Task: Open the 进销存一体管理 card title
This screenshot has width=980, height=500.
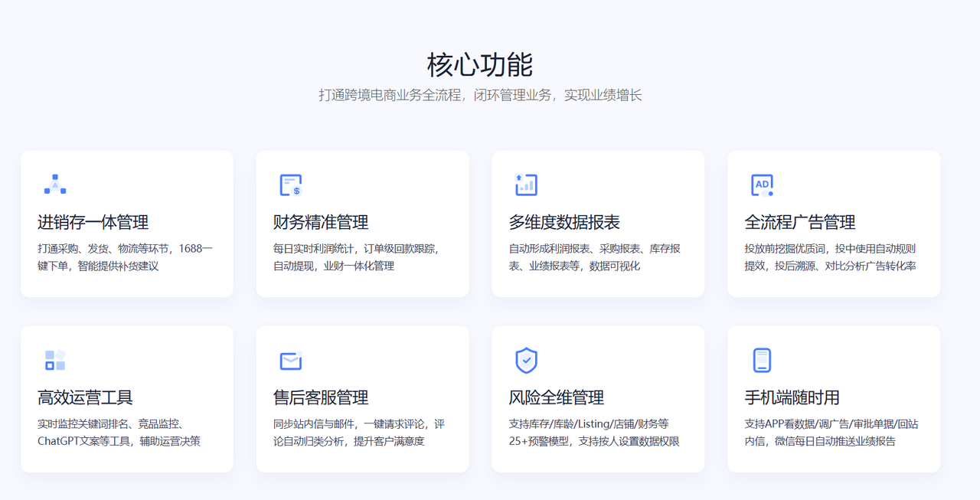Action: [93, 223]
